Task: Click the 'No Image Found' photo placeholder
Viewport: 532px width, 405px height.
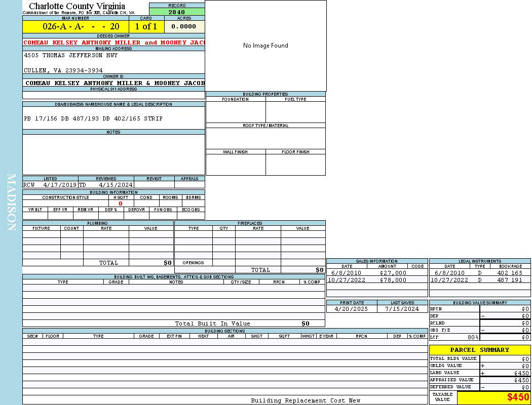Action: click(265, 46)
